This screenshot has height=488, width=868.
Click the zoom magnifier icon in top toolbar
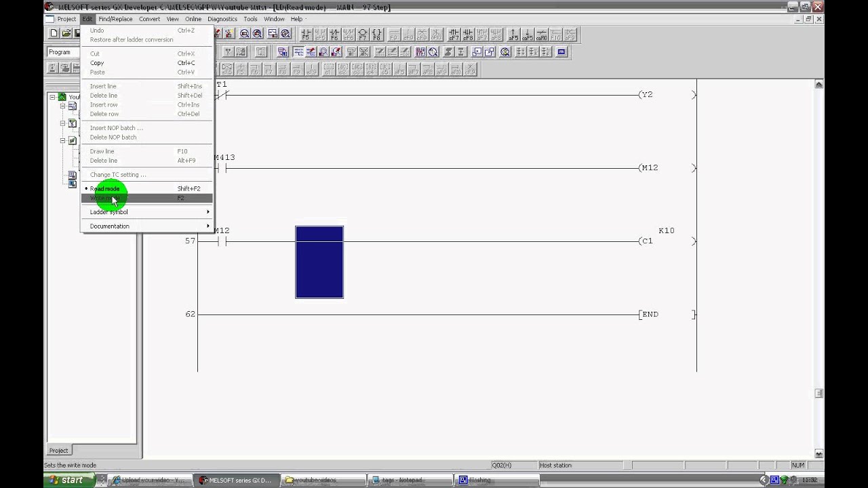point(245,34)
